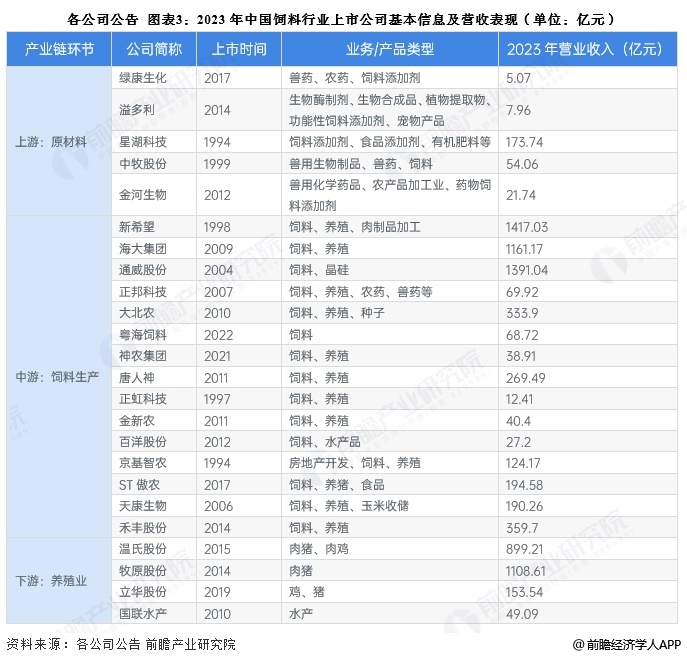Click revenue value 5.07
The image size is (687, 656).
click(x=518, y=78)
